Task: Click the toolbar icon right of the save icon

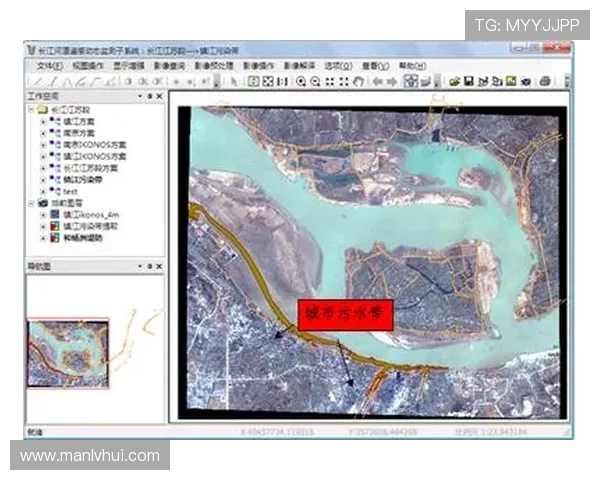Action: (483, 82)
